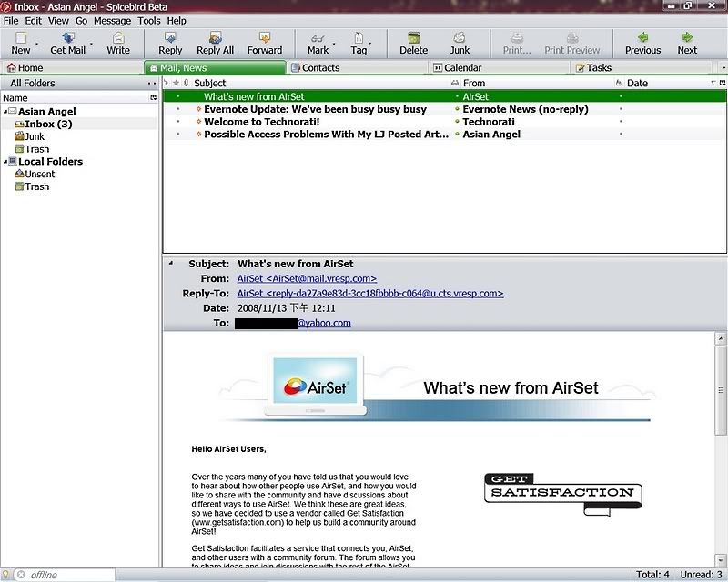Toggle star on What's new from AirSet message
Viewport: 728px width, 582px height.
point(178,97)
